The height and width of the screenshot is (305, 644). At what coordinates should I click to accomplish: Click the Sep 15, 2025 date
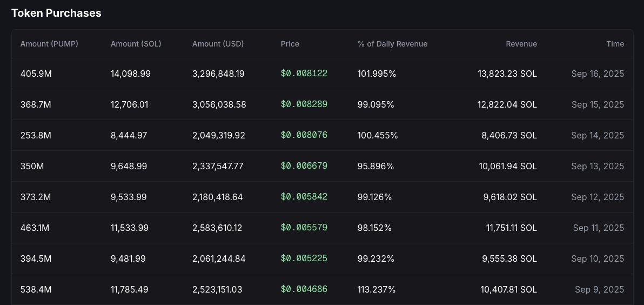(x=598, y=105)
